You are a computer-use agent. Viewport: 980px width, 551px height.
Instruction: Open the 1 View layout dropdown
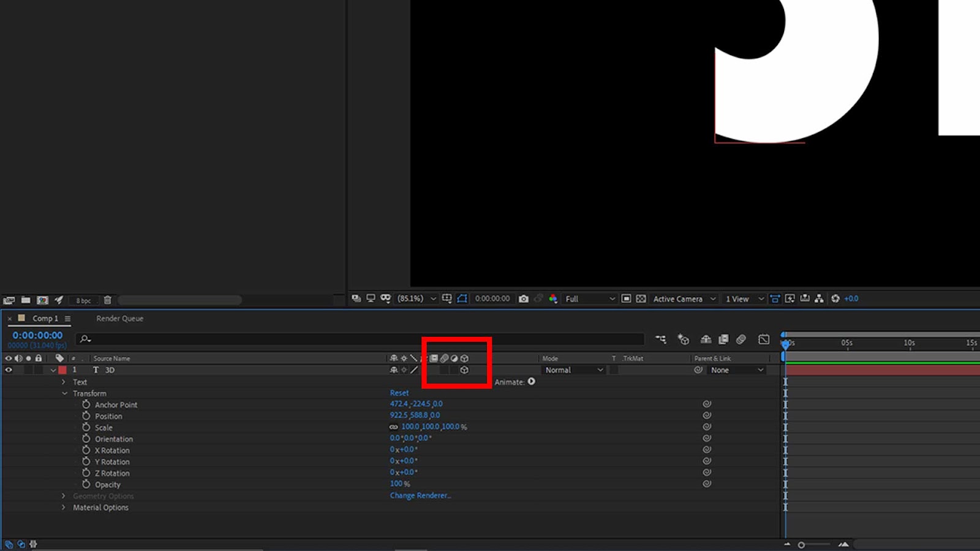click(744, 299)
